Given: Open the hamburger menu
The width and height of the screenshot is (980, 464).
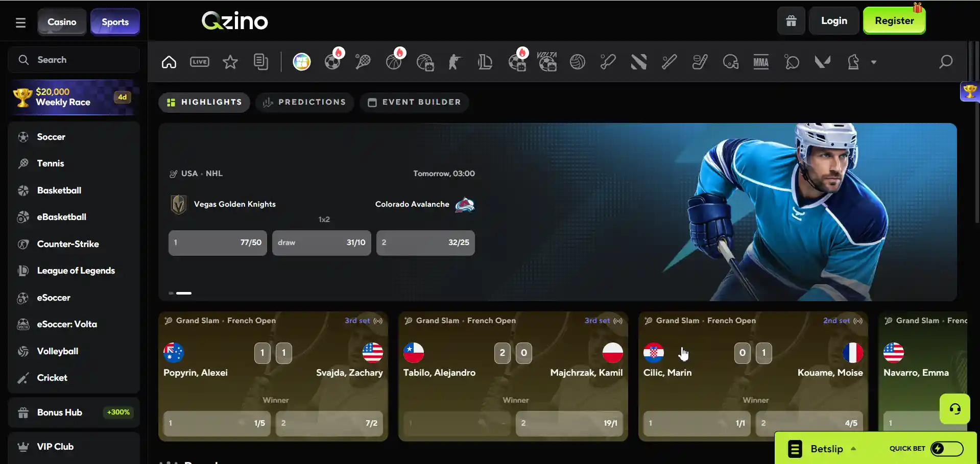Looking at the screenshot, I should click(x=20, y=22).
